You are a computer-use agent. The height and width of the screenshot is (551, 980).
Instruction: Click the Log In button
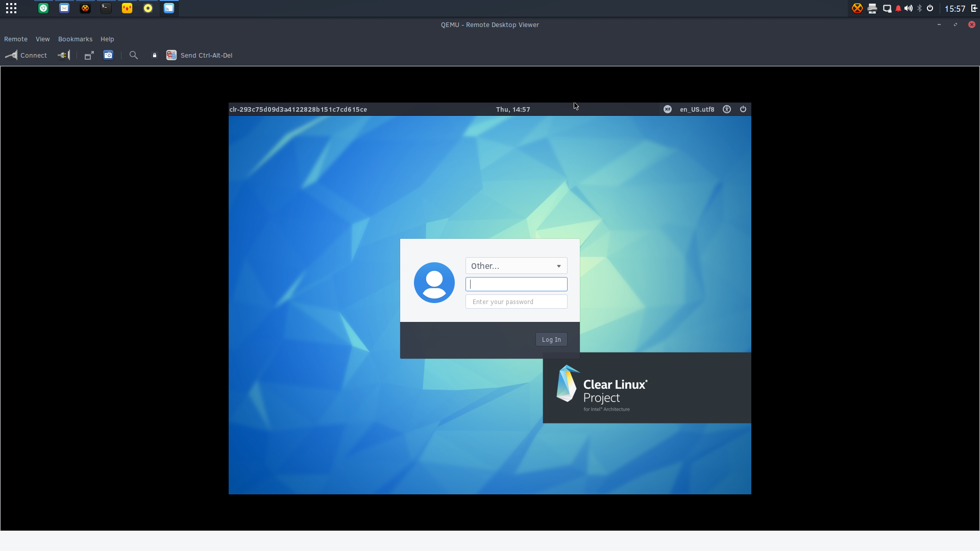(x=551, y=340)
